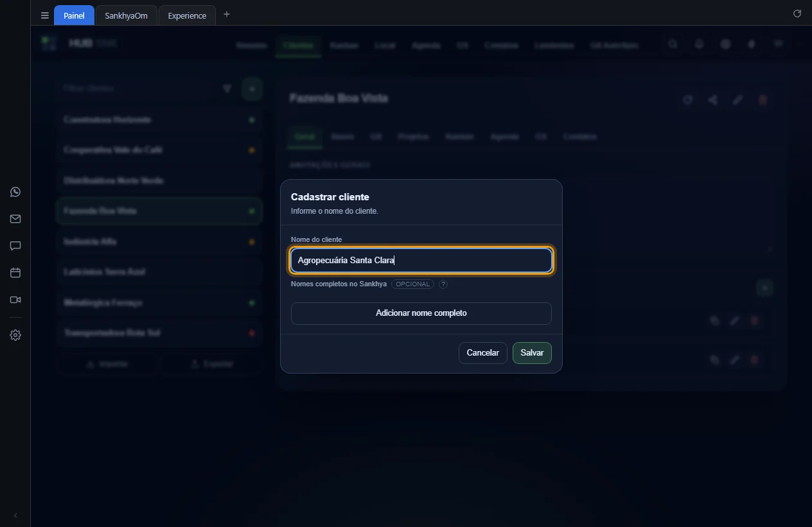Click into the Nome do cliente field
812x527 pixels.
coord(421,261)
